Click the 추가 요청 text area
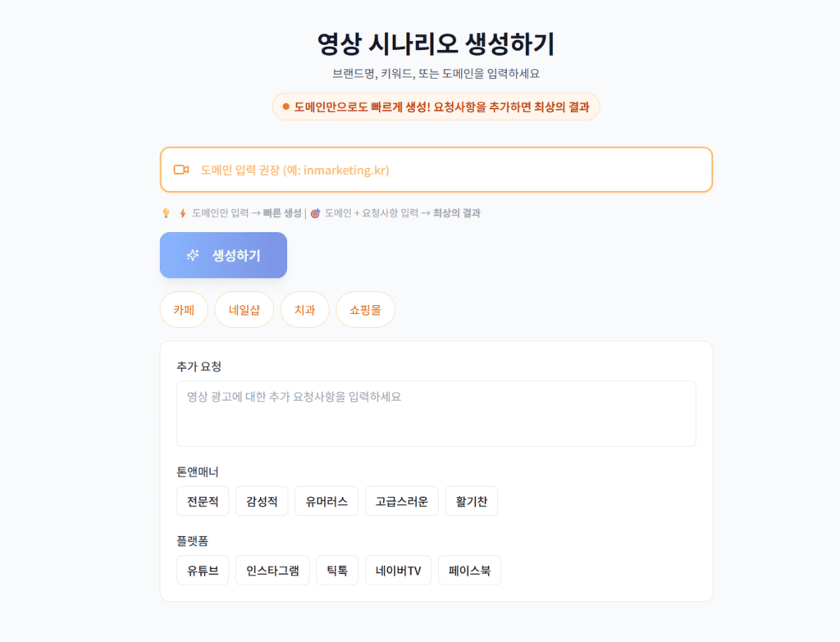 [436, 413]
